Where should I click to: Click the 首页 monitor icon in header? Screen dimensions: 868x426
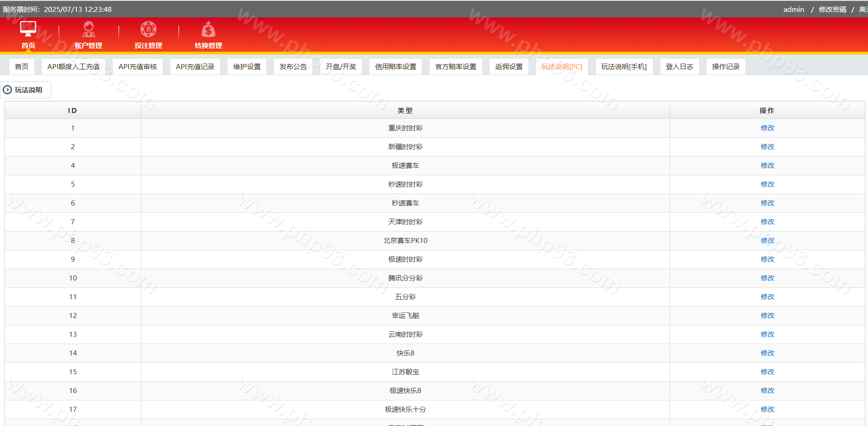(28, 29)
